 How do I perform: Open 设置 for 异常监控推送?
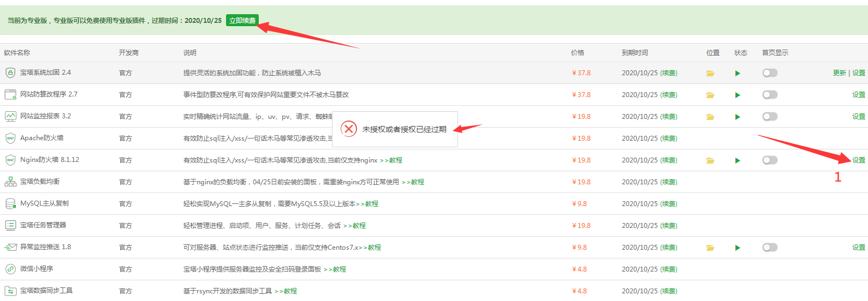tap(859, 248)
